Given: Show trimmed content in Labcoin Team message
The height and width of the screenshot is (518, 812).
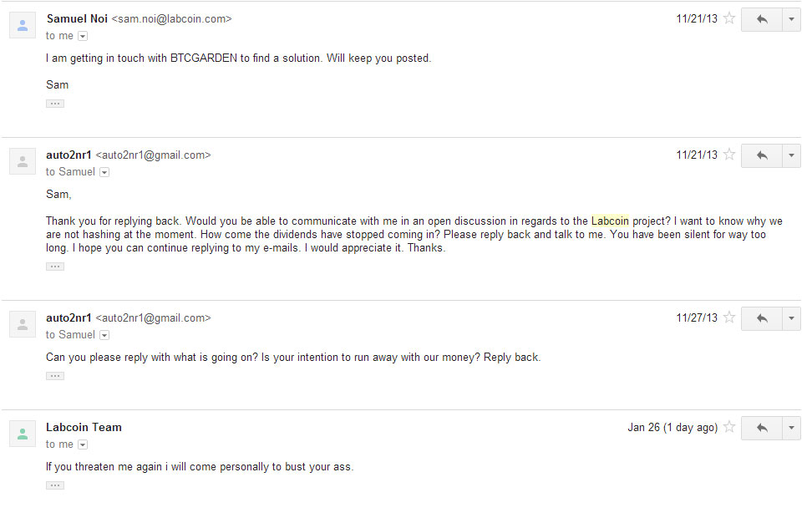Looking at the screenshot, I should click(x=55, y=486).
